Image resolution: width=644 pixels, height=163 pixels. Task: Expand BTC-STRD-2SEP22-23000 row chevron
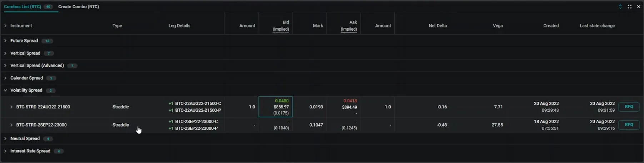point(11,125)
